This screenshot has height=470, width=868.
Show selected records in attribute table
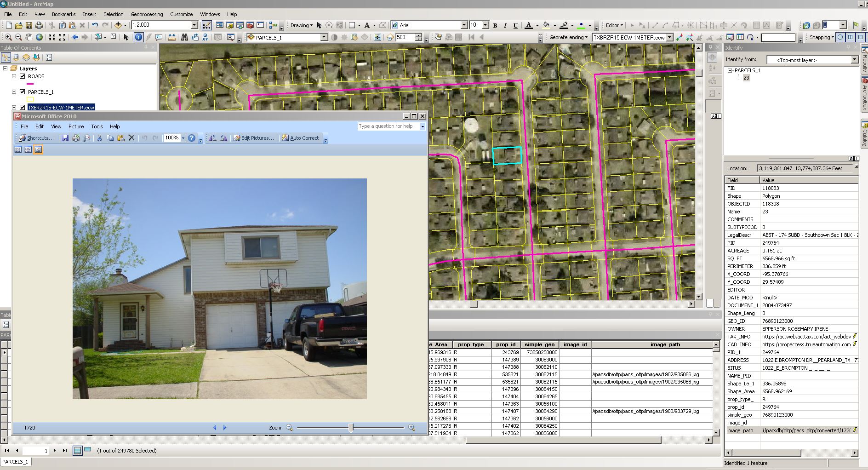pos(88,450)
